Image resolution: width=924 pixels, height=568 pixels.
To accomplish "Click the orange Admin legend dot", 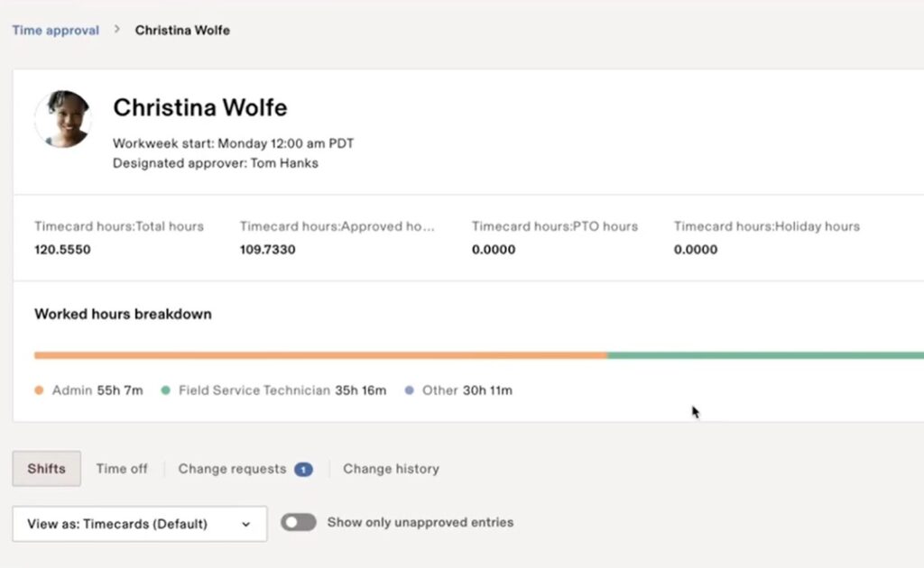I will 38,390.
